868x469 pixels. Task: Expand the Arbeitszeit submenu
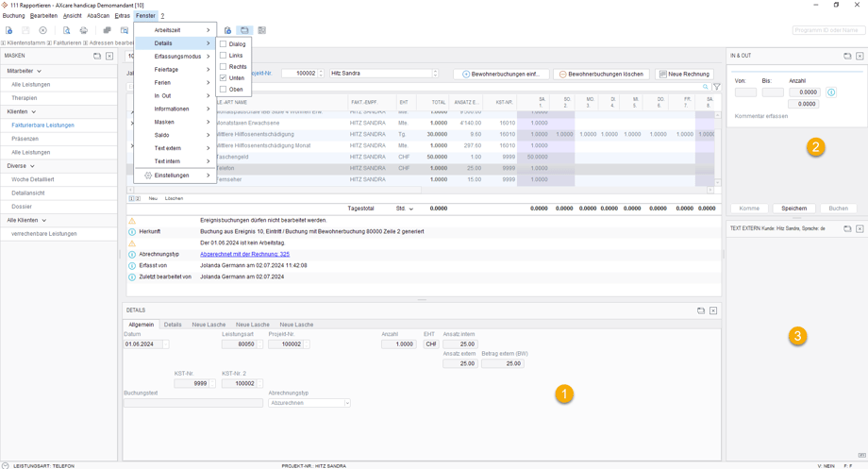175,30
